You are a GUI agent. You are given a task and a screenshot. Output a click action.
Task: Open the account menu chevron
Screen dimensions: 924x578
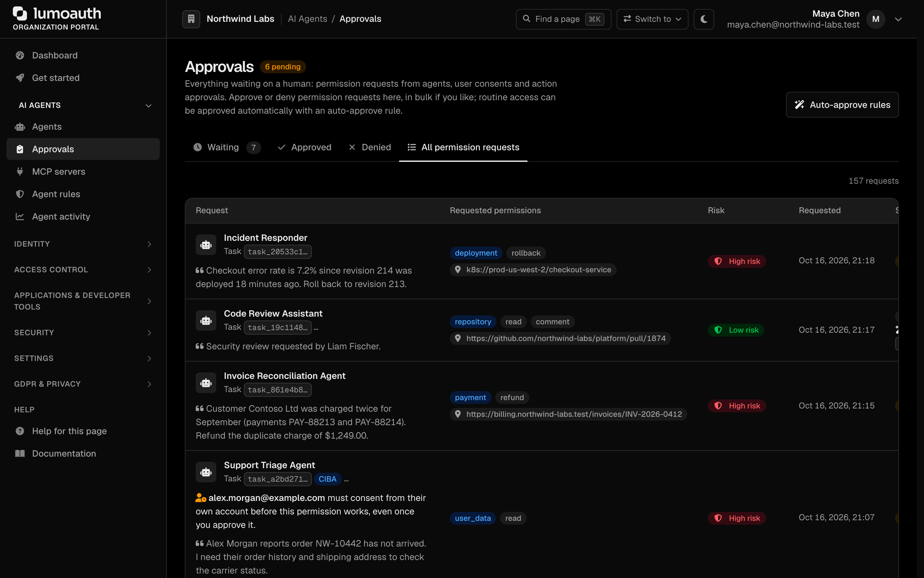(x=898, y=19)
